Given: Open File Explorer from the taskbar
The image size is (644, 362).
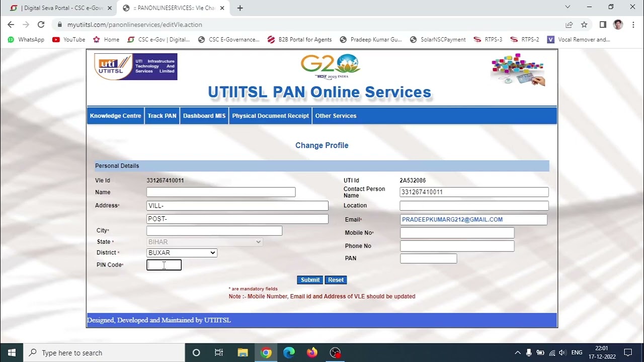Looking at the screenshot, I should coord(243,352).
